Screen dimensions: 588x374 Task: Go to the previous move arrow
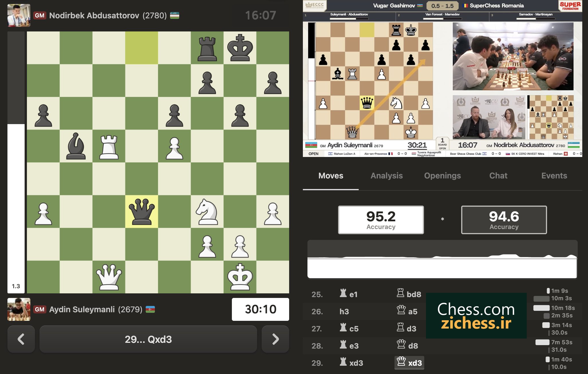21,339
